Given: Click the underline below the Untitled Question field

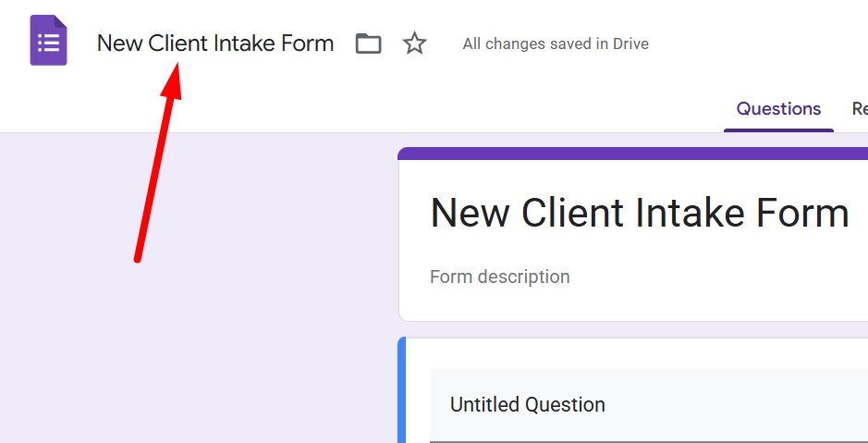Looking at the screenshot, I should pos(647,441).
